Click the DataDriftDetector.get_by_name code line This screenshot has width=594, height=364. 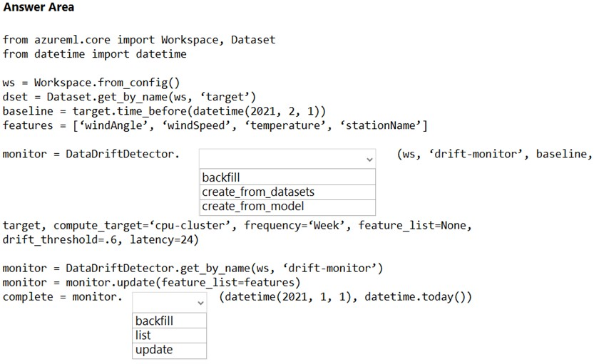point(193,269)
